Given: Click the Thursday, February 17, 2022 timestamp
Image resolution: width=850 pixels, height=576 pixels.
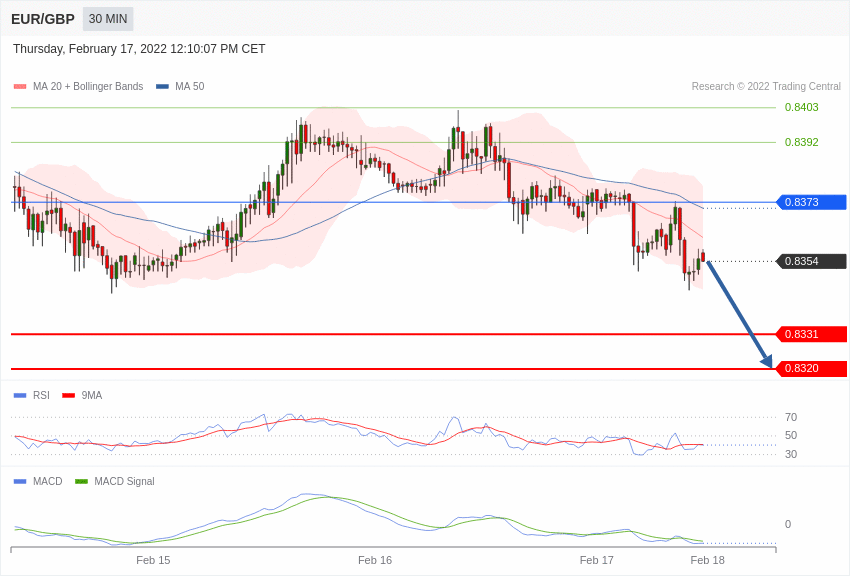Looking at the screenshot, I should coord(139,49).
